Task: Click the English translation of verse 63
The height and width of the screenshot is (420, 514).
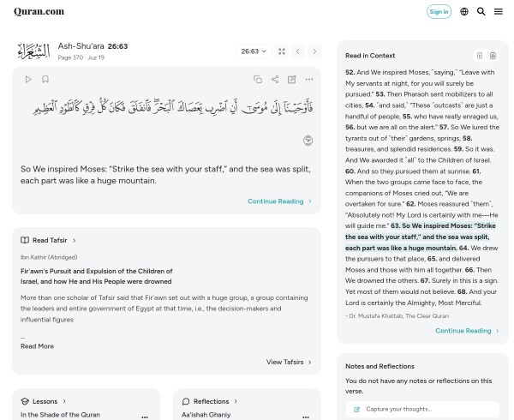Action: pyautogui.click(x=165, y=175)
